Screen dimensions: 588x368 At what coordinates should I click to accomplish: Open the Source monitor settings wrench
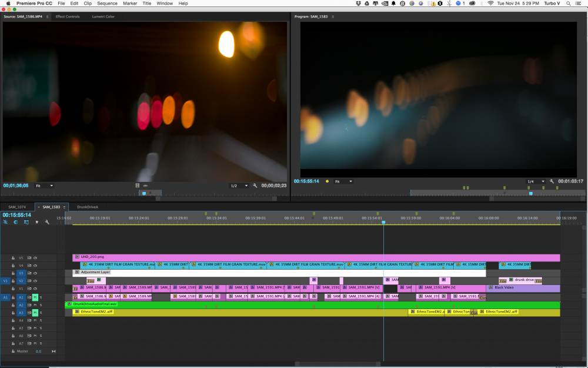(255, 185)
